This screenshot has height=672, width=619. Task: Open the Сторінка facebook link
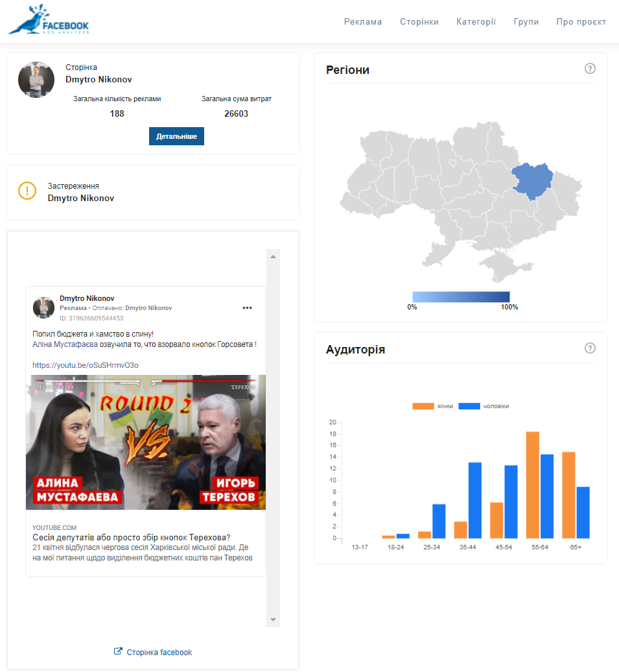159,652
